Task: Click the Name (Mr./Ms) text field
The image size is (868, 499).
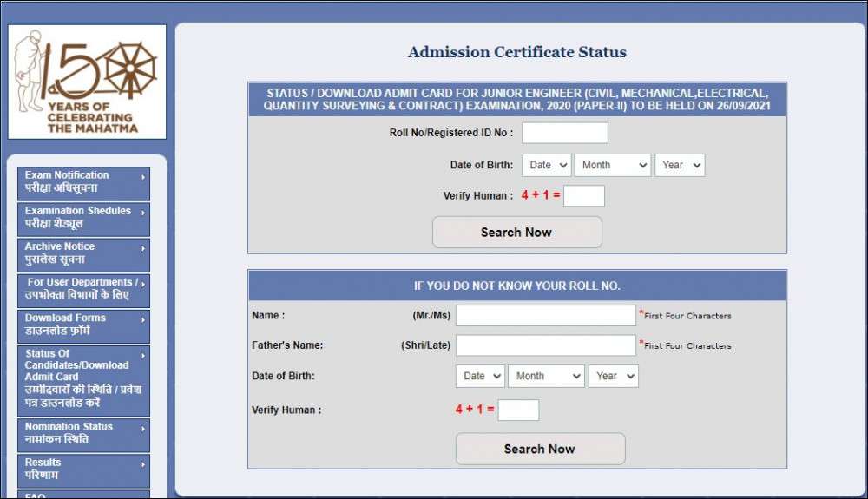Action: [x=545, y=315]
